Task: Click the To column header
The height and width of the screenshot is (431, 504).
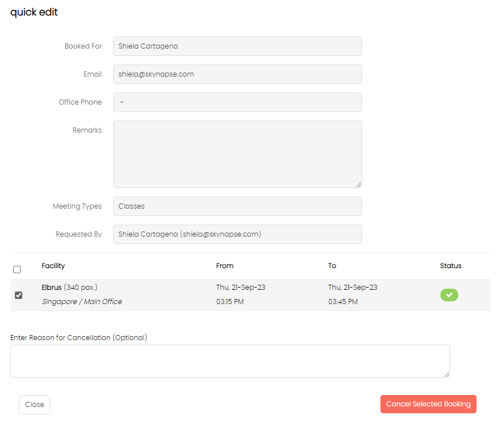Action: [x=332, y=266]
